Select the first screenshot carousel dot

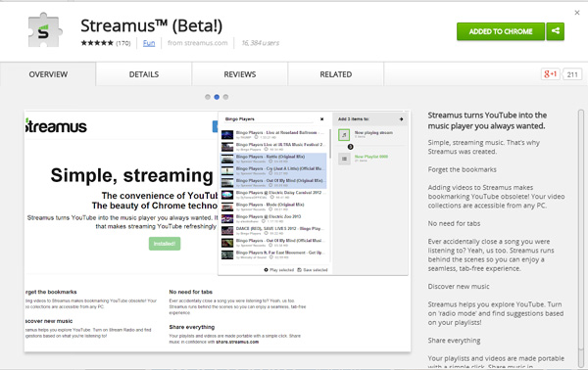(x=208, y=97)
